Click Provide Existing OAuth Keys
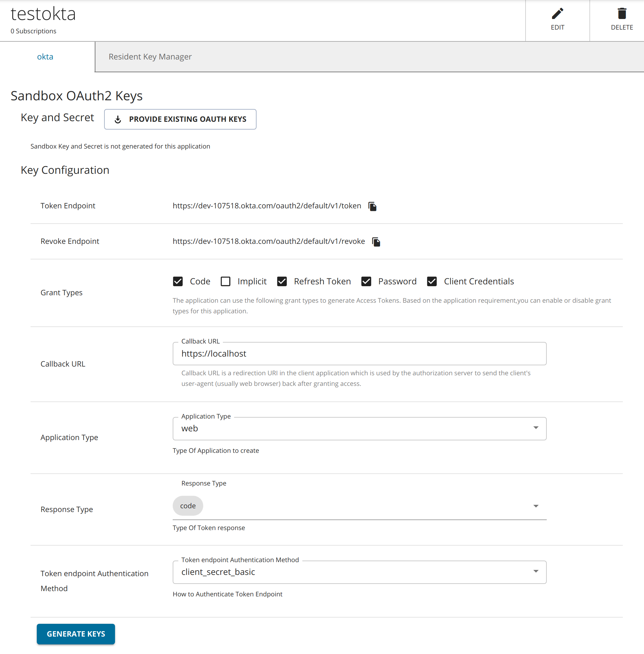Viewport: 644px width, 654px height. (180, 119)
